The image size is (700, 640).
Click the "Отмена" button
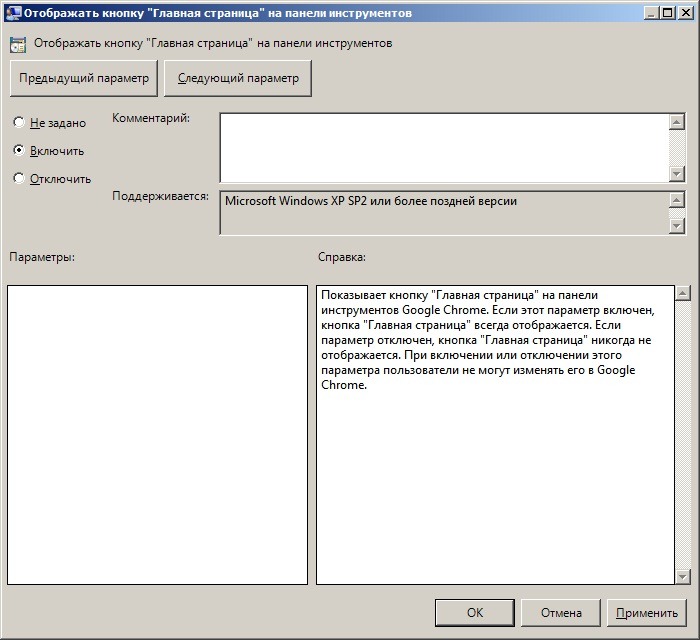tap(561, 613)
